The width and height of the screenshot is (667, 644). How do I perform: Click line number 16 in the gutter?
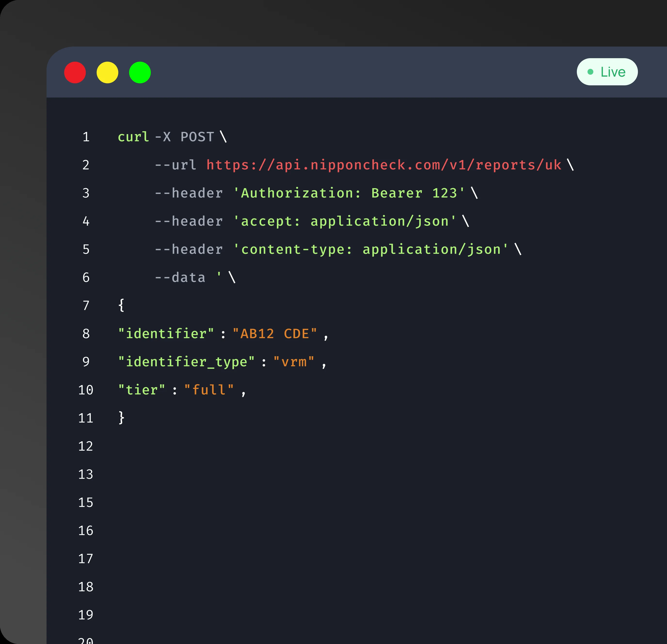(86, 531)
